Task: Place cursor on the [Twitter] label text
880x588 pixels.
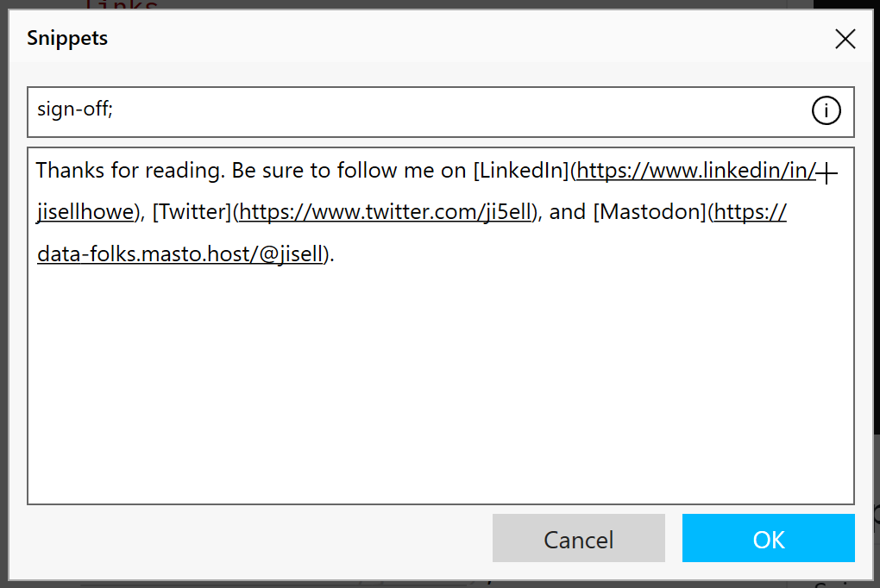Action: coord(192,212)
